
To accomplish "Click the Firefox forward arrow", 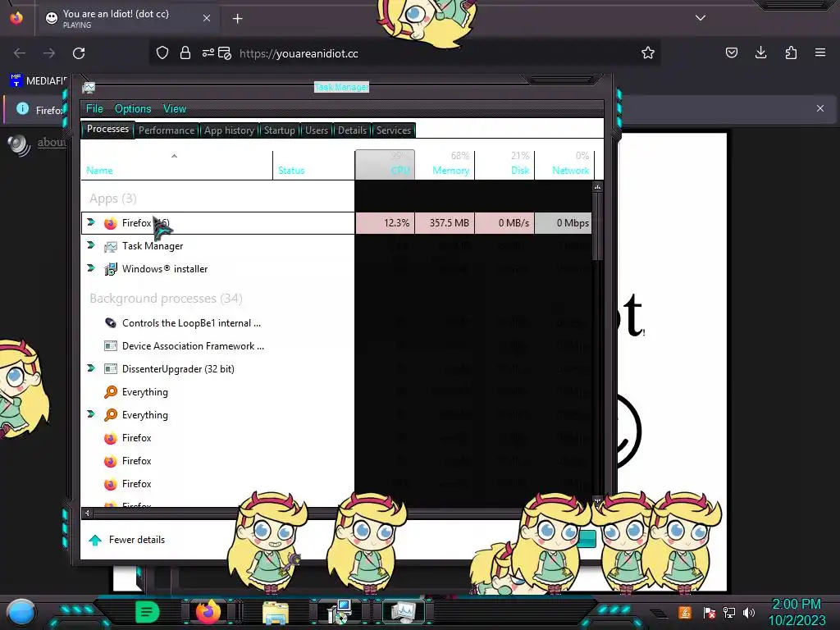I will (x=49, y=53).
